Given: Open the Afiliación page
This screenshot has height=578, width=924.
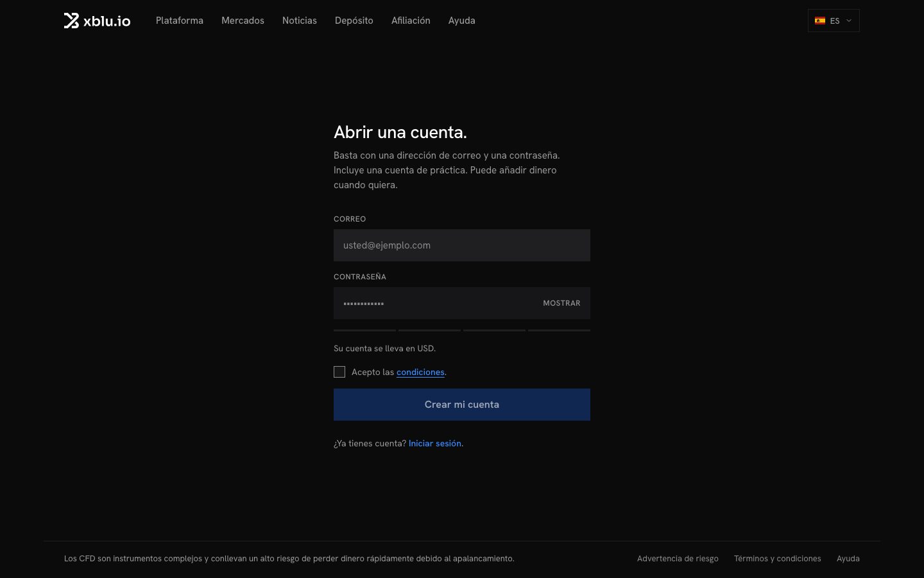Looking at the screenshot, I should click(411, 21).
